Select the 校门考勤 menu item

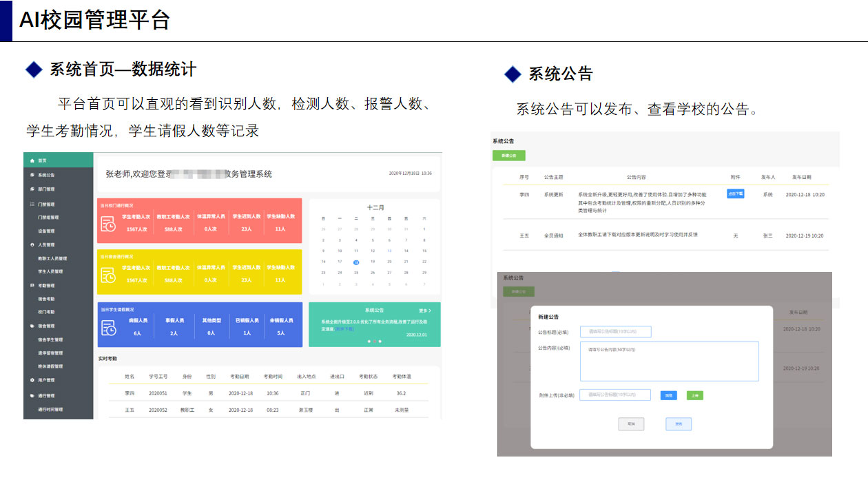pos(46,312)
